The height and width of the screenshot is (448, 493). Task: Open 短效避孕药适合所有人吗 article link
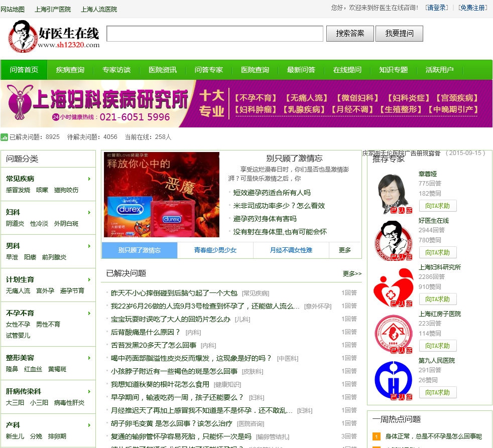[x=272, y=193]
